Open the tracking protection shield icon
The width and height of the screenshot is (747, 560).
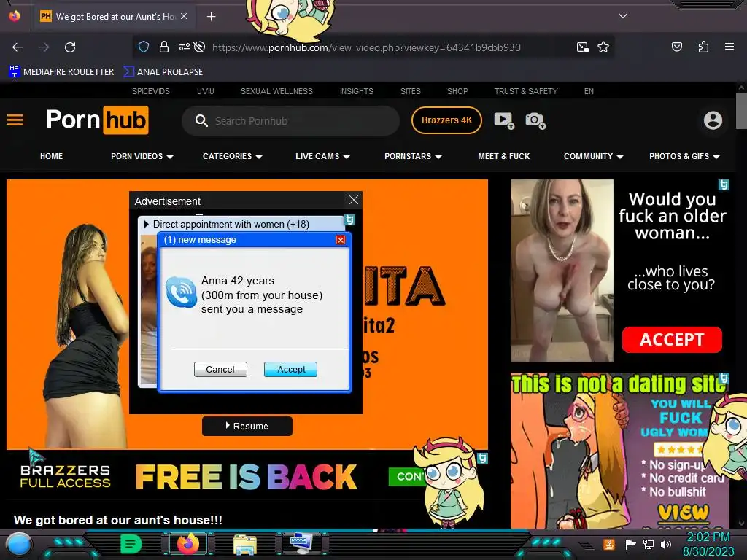(144, 47)
